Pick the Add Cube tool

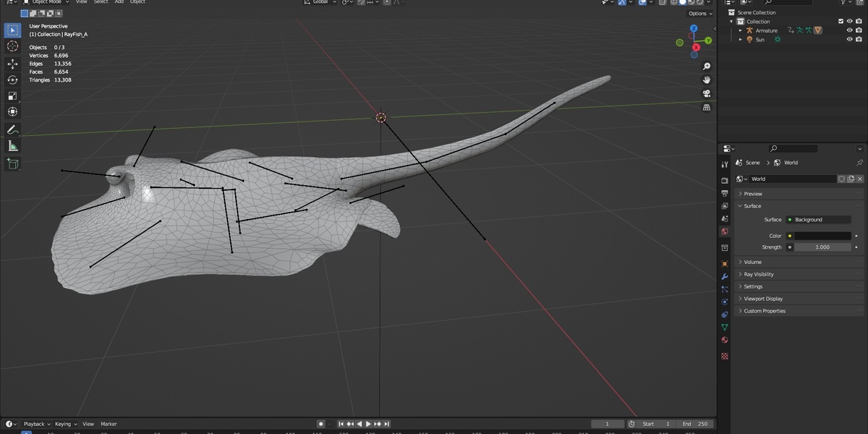(12, 163)
